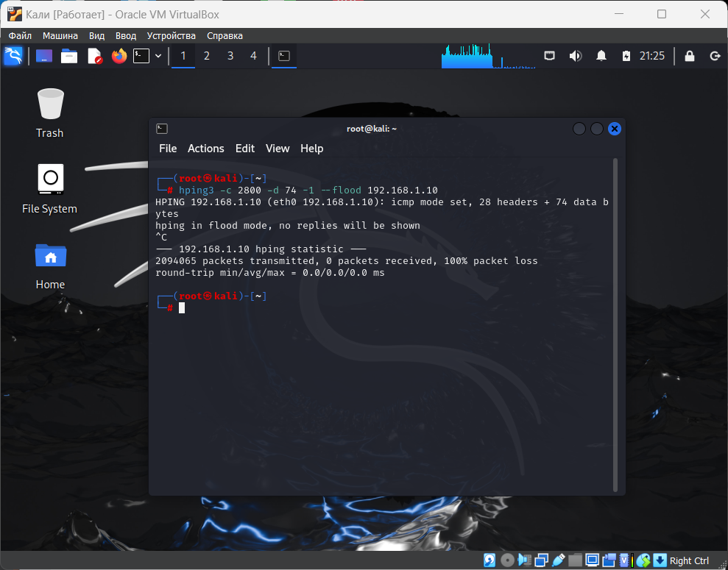Click the hping3 flood command line text
The width and height of the screenshot is (728, 570).
308,190
